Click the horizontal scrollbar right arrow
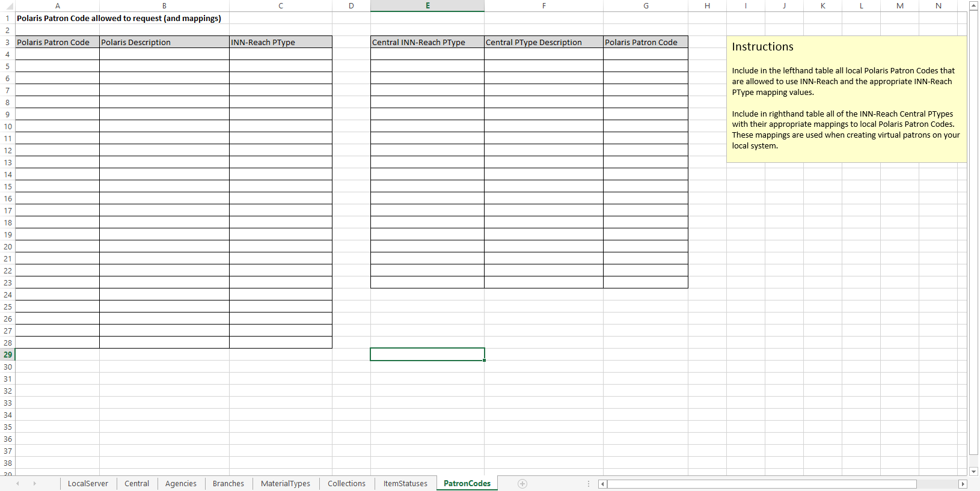The height and width of the screenshot is (491, 980). pyautogui.click(x=962, y=484)
